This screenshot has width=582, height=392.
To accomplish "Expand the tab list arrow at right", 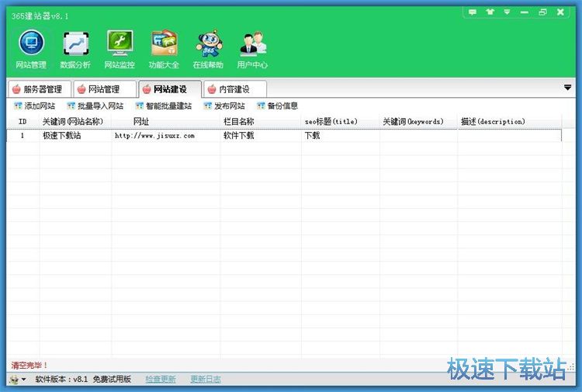I will pos(567,88).
